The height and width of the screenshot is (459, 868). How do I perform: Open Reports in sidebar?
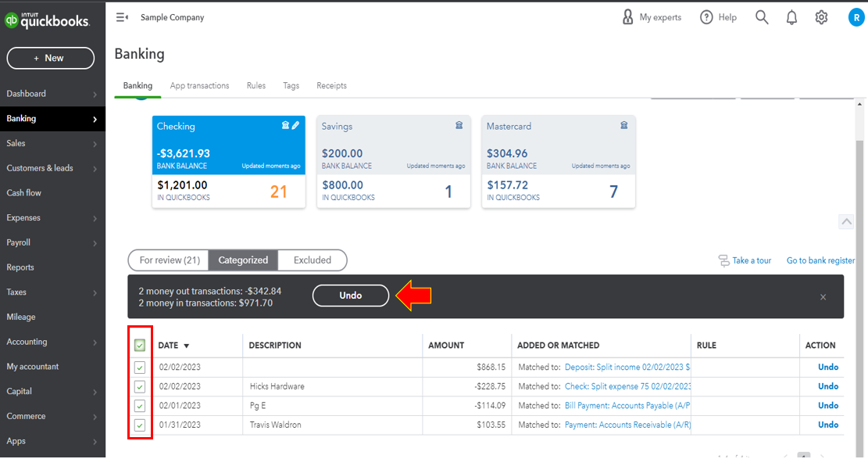pos(20,267)
